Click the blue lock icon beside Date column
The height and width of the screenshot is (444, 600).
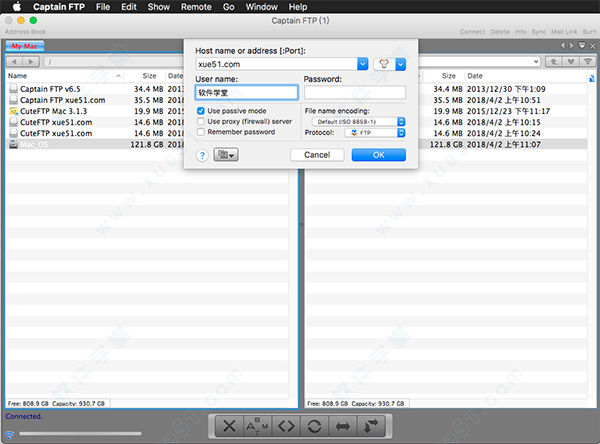tap(592, 78)
